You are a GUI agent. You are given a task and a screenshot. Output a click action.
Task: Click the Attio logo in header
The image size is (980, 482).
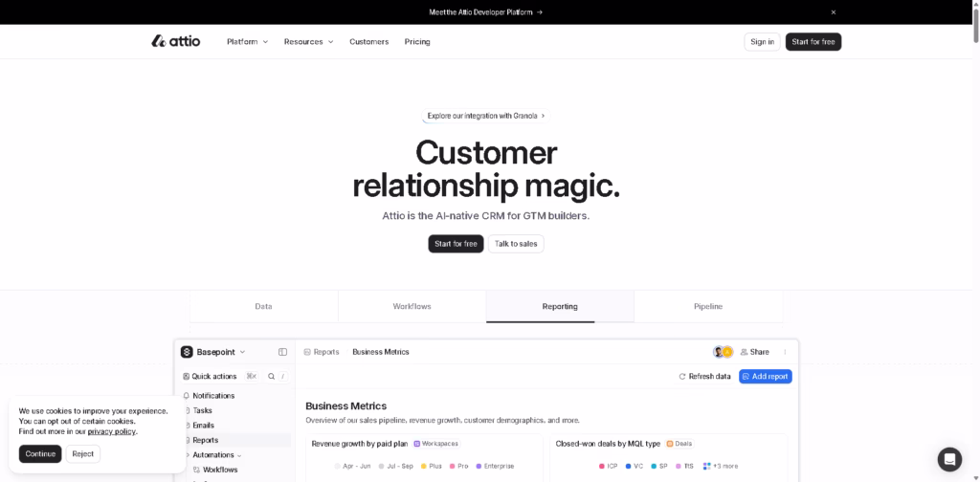[176, 41]
